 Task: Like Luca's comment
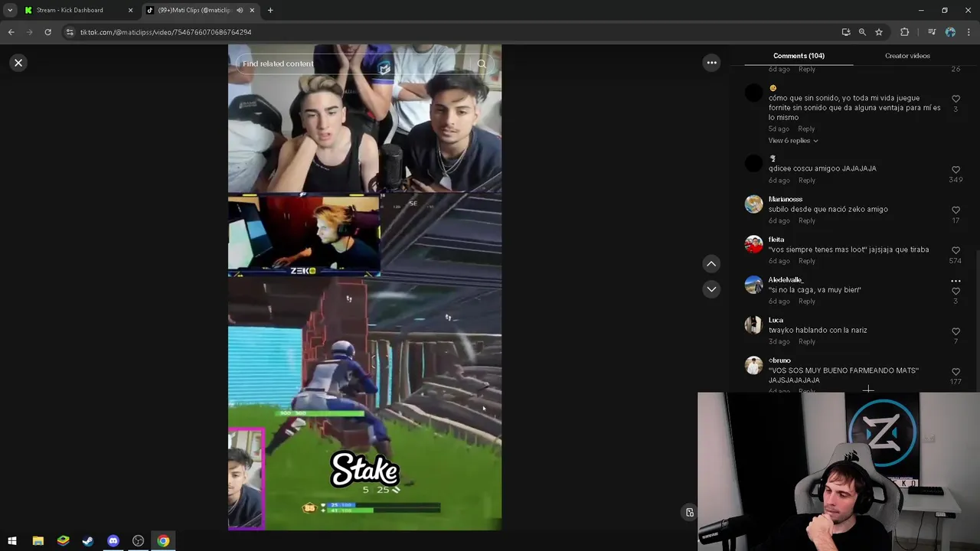955,331
